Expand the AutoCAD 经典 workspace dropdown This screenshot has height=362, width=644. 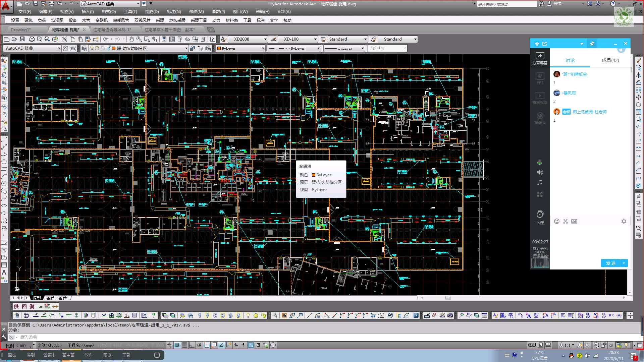click(x=59, y=48)
